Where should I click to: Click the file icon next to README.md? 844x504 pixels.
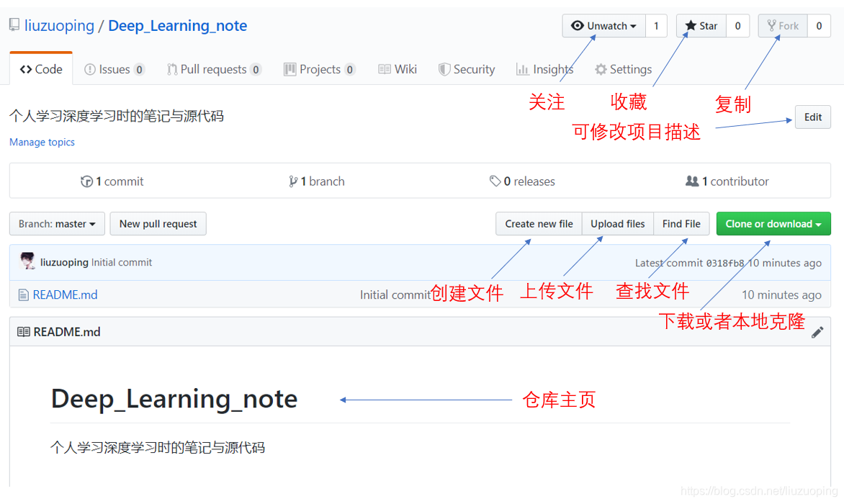point(23,294)
